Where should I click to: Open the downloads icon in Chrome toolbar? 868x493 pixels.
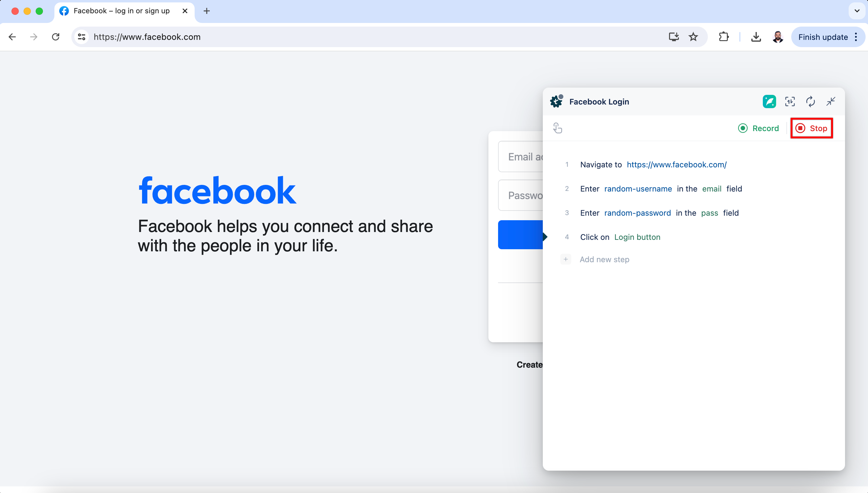(756, 37)
